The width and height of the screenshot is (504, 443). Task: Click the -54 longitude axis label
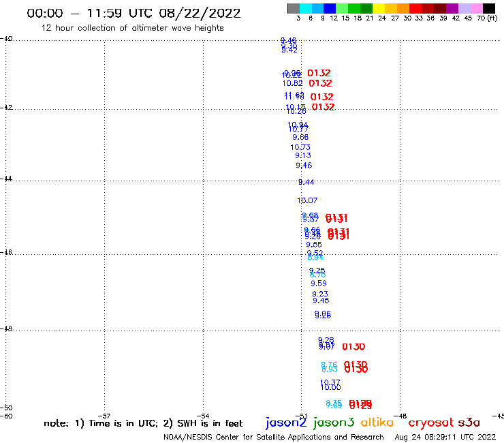203,416
